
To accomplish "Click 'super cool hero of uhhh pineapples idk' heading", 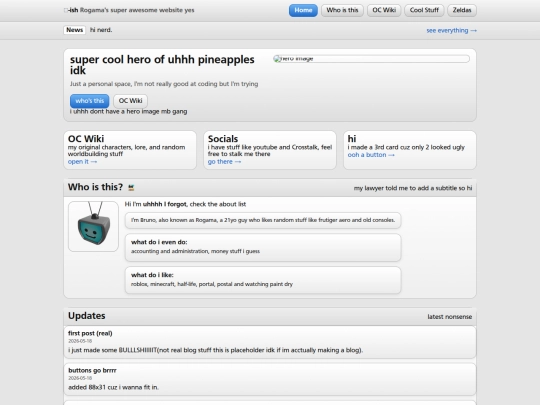I will coord(162,65).
